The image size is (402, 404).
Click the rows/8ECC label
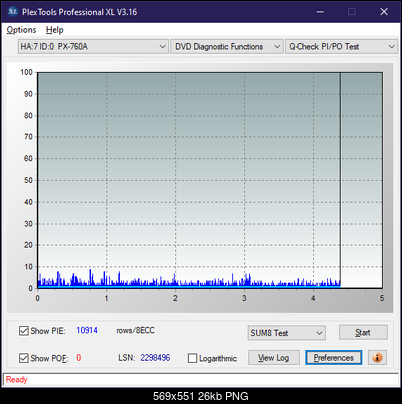(x=135, y=330)
